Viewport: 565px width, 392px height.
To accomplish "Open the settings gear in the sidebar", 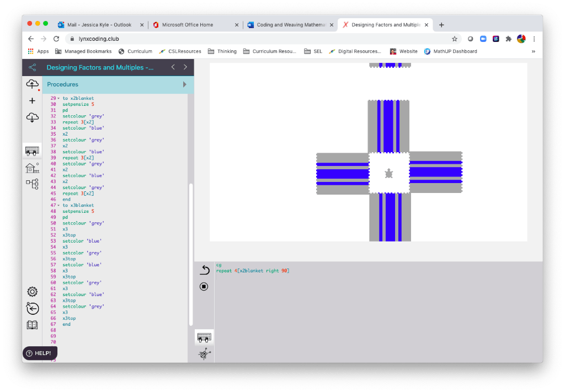I will pyautogui.click(x=32, y=292).
